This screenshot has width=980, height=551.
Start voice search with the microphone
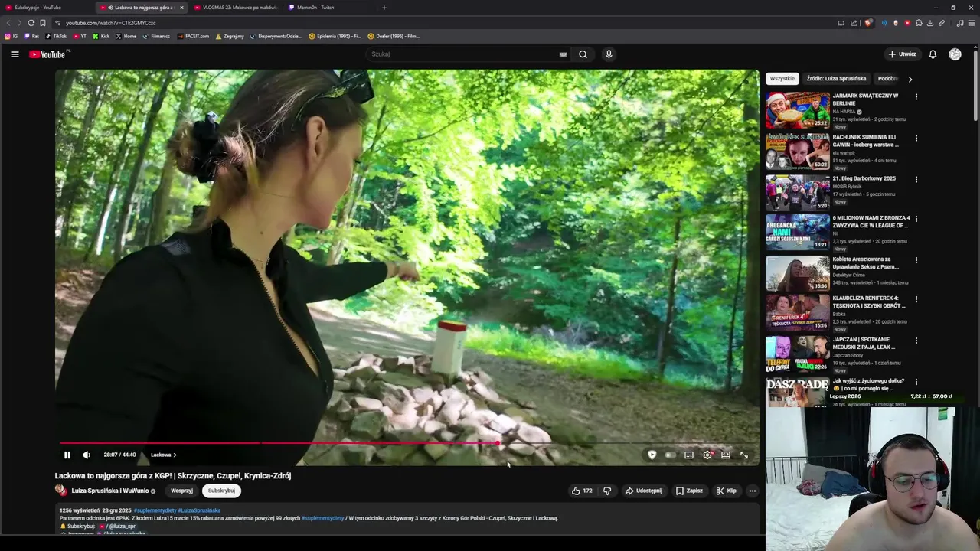tap(609, 54)
